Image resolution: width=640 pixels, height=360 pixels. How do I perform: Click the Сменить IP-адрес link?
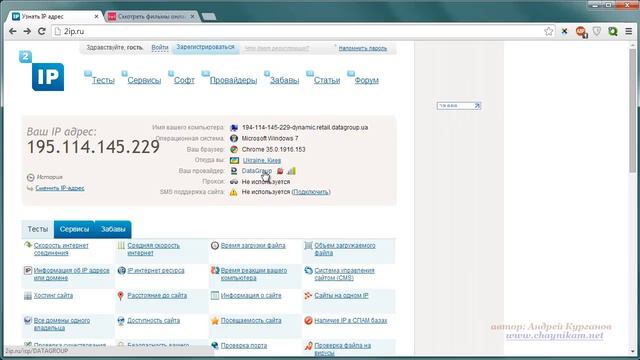coord(60,188)
